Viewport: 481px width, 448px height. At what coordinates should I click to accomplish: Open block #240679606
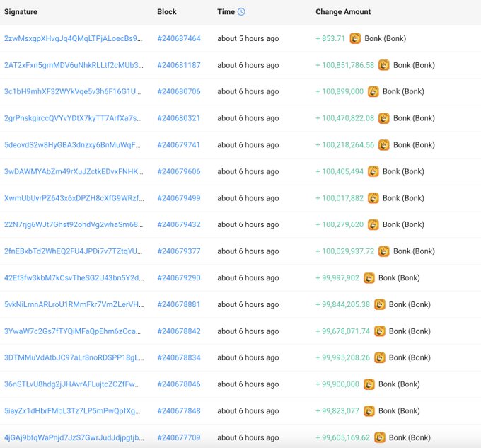pos(179,171)
